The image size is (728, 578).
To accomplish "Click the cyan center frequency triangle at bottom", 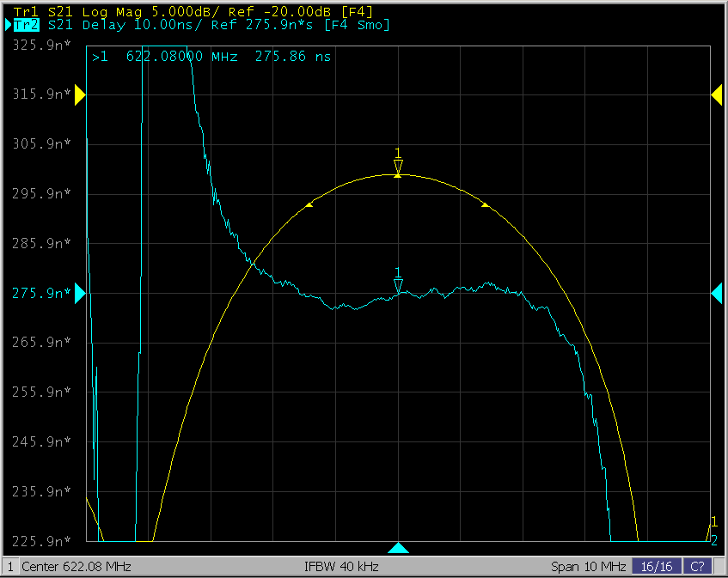I will 398,548.
